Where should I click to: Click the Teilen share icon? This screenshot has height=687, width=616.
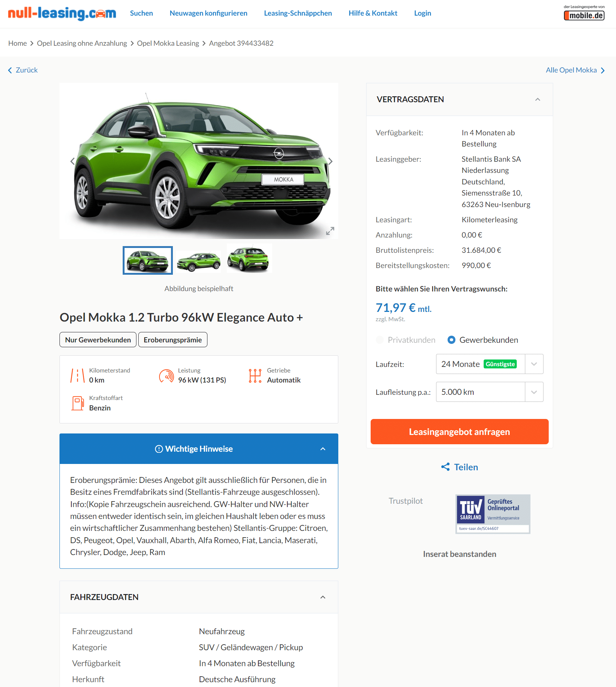click(445, 467)
